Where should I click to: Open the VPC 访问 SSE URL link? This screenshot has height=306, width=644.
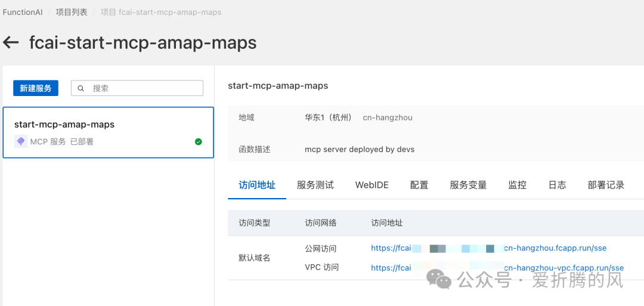click(497, 268)
